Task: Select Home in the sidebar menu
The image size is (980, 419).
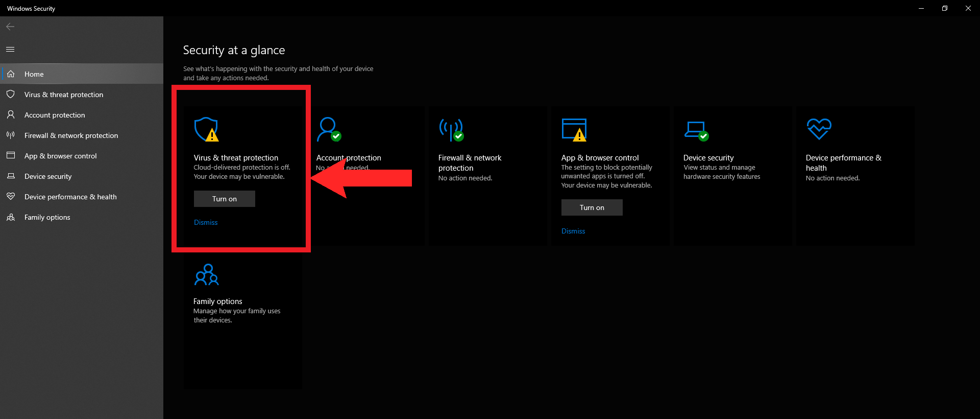Action: pyautogui.click(x=82, y=74)
